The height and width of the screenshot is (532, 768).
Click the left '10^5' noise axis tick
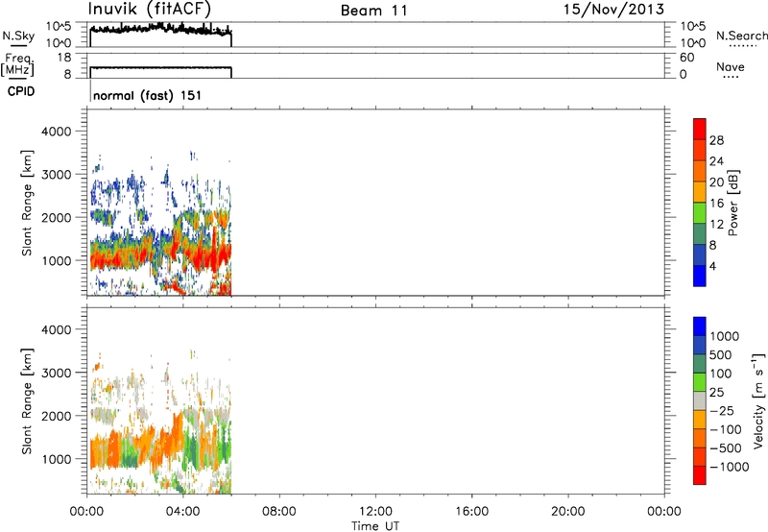(x=59, y=27)
